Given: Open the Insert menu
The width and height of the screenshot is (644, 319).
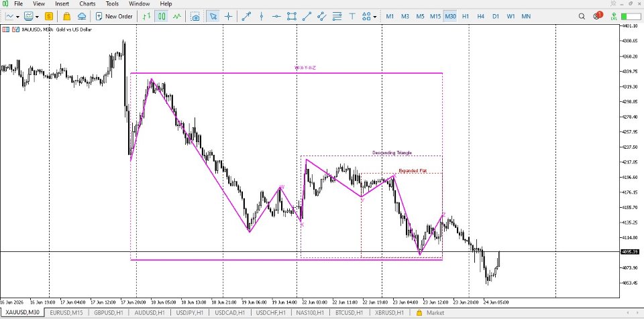Looking at the screenshot, I should [x=62, y=4].
